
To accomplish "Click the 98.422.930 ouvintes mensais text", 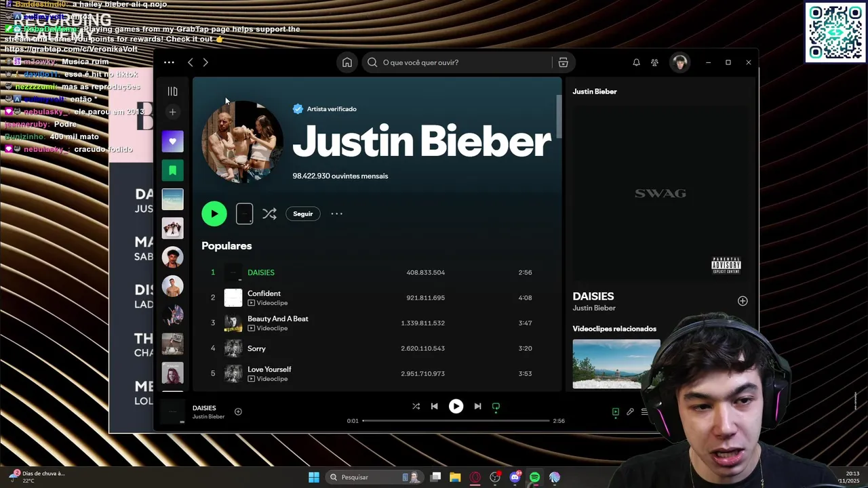I will click(340, 176).
